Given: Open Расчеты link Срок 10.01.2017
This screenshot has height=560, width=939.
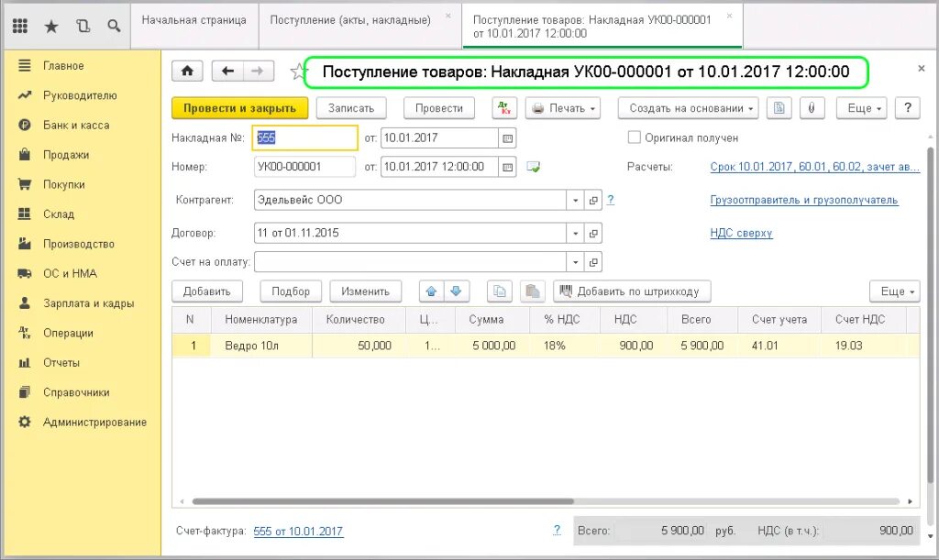Looking at the screenshot, I should tap(814, 167).
